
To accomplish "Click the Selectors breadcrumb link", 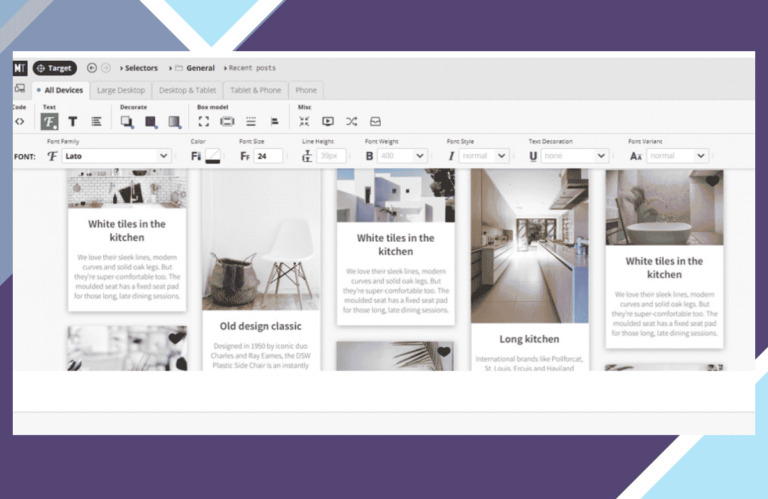I will pyautogui.click(x=139, y=68).
